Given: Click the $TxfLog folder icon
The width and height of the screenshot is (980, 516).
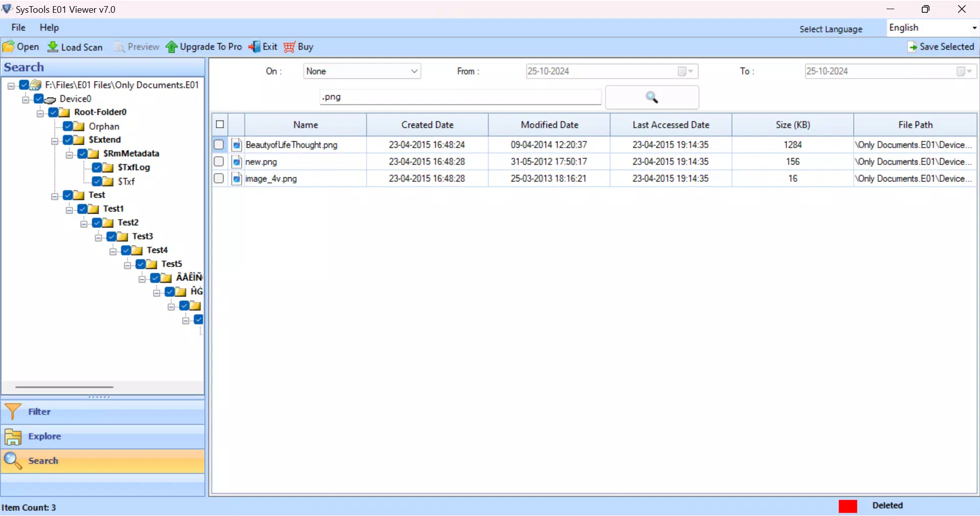Looking at the screenshot, I should pos(108,168).
